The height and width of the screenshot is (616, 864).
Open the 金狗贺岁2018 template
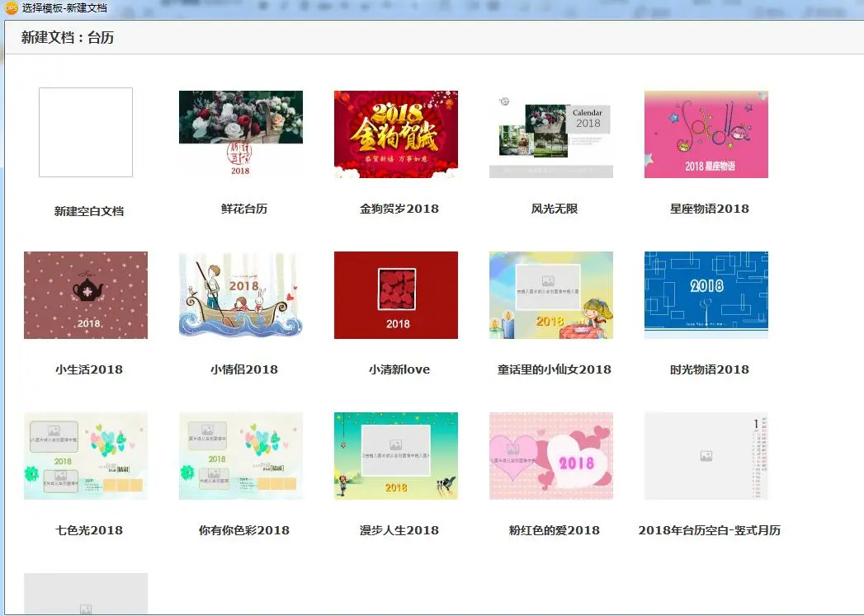click(x=395, y=134)
